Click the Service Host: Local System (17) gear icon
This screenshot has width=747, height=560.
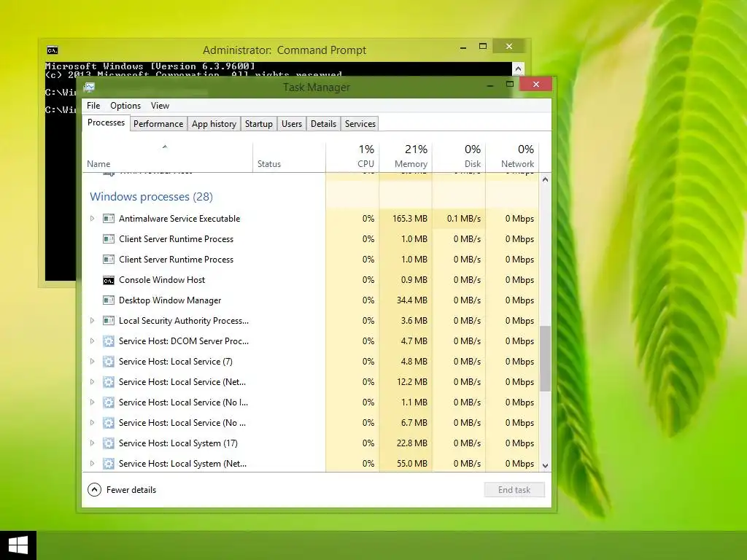point(109,443)
